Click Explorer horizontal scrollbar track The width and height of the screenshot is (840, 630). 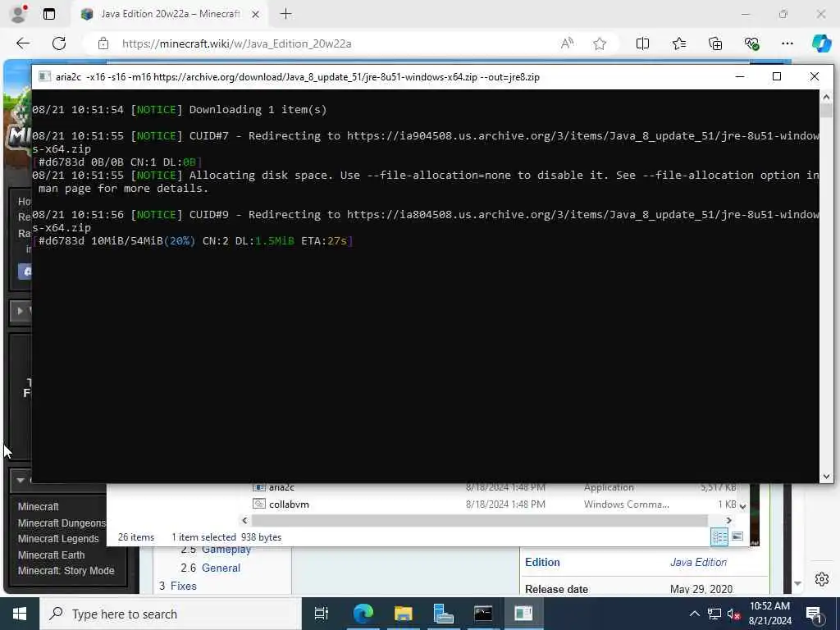point(479,520)
